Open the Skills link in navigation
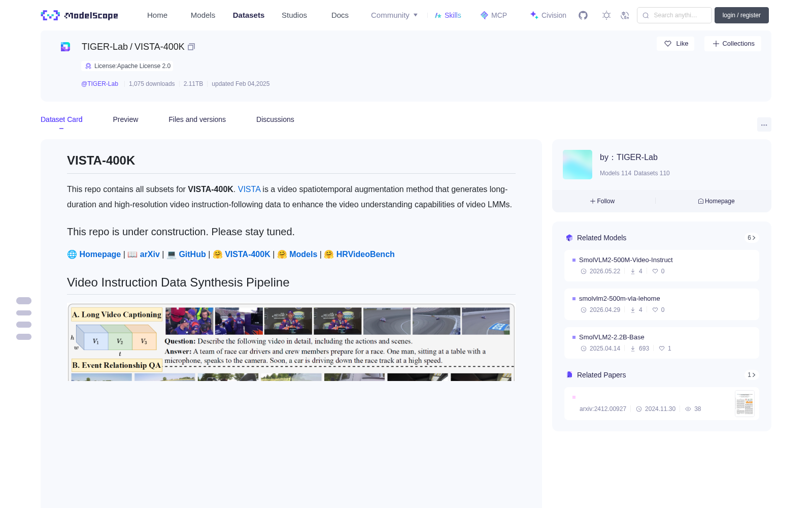The image size is (812, 508). 448,15
